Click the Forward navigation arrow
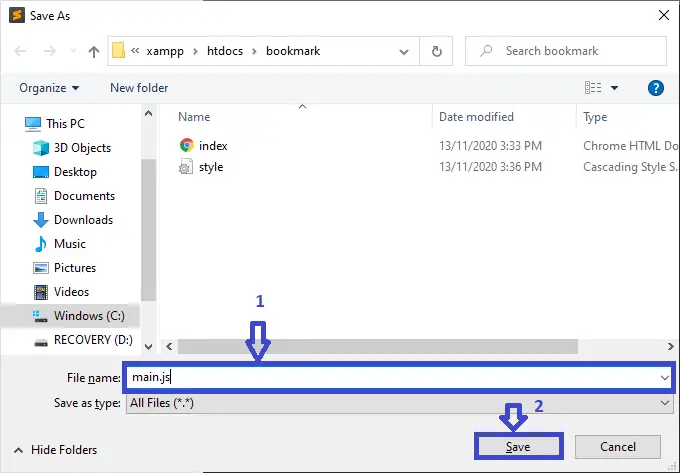This screenshot has height=473, width=680. point(50,51)
